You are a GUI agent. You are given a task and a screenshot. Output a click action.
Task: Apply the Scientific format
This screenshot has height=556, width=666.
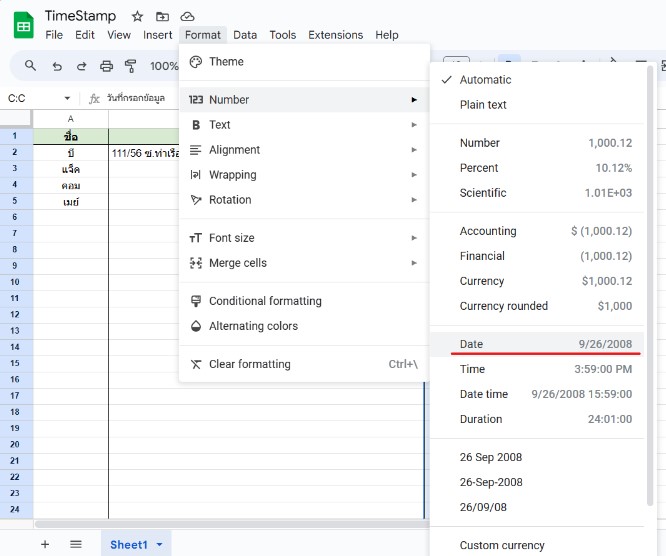pos(537,193)
